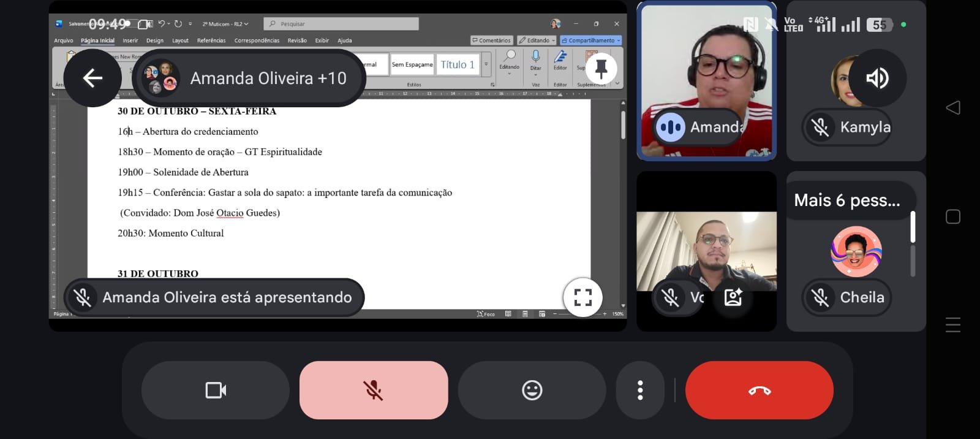Screen dimensions: 980x439
Task: Open the Editor proofing tool
Action: pyautogui.click(x=560, y=60)
